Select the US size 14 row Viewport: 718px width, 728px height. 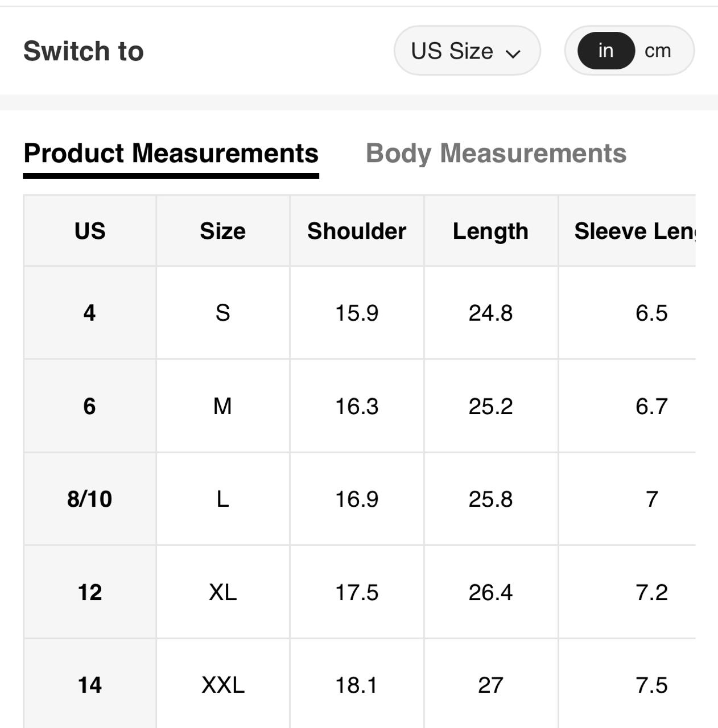tap(89, 685)
